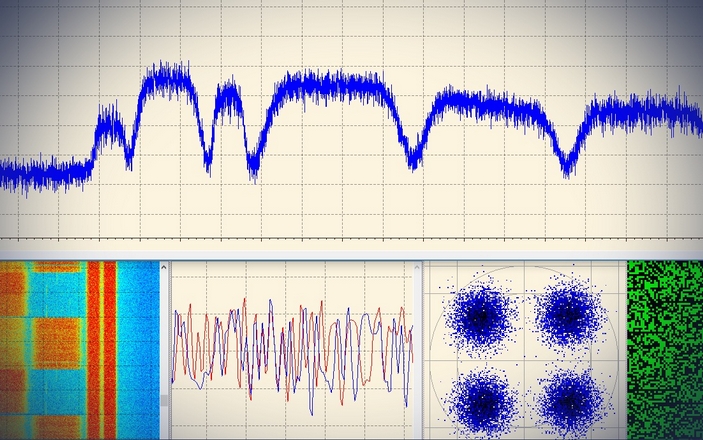Click the orange-blue waterfall spectrogram
This screenshot has height=440, width=703.
coord(80,350)
